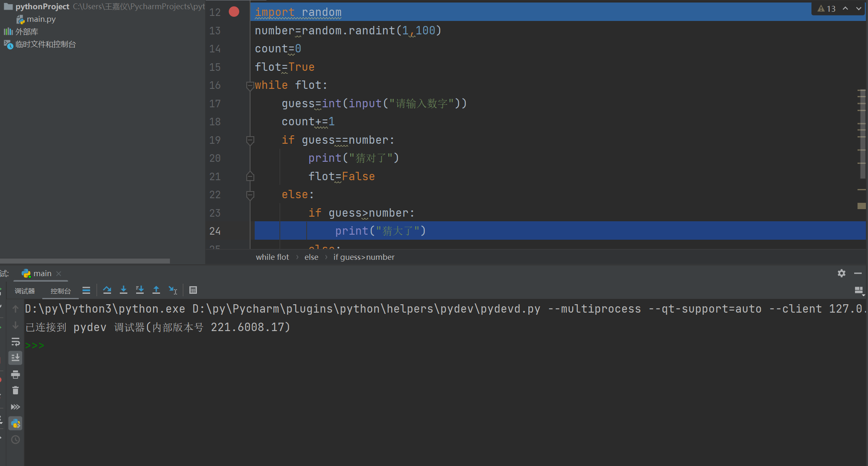Click the Run to Cursor icon

pyautogui.click(x=173, y=290)
